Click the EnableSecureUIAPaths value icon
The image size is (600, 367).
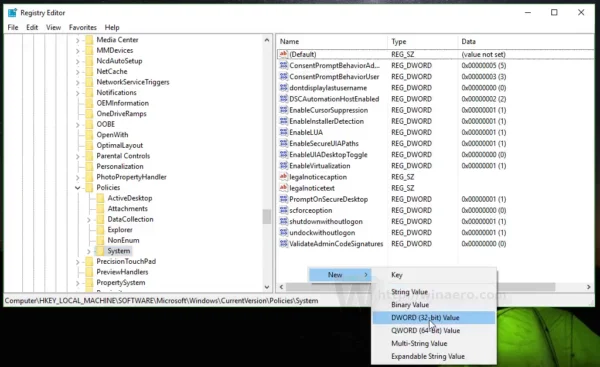[284, 143]
